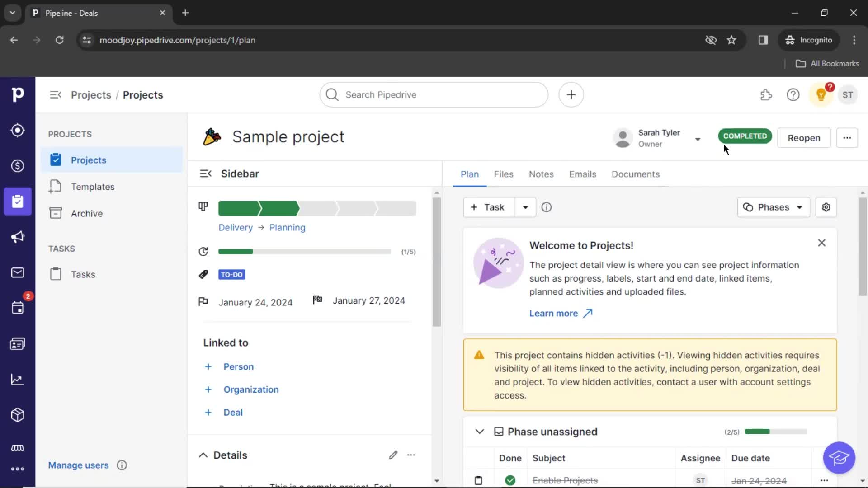Click the Pipedrive home logo icon
The height and width of the screenshot is (488, 868).
click(18, 94)
